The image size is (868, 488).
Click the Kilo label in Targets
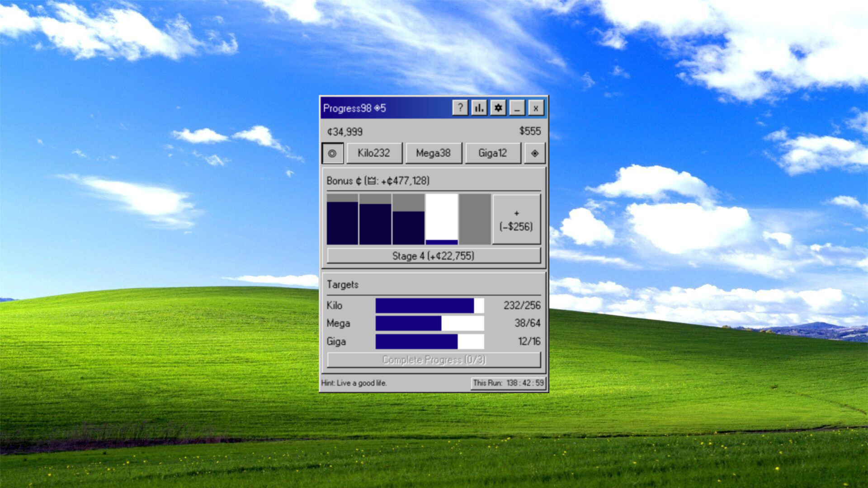pos(335,305)
